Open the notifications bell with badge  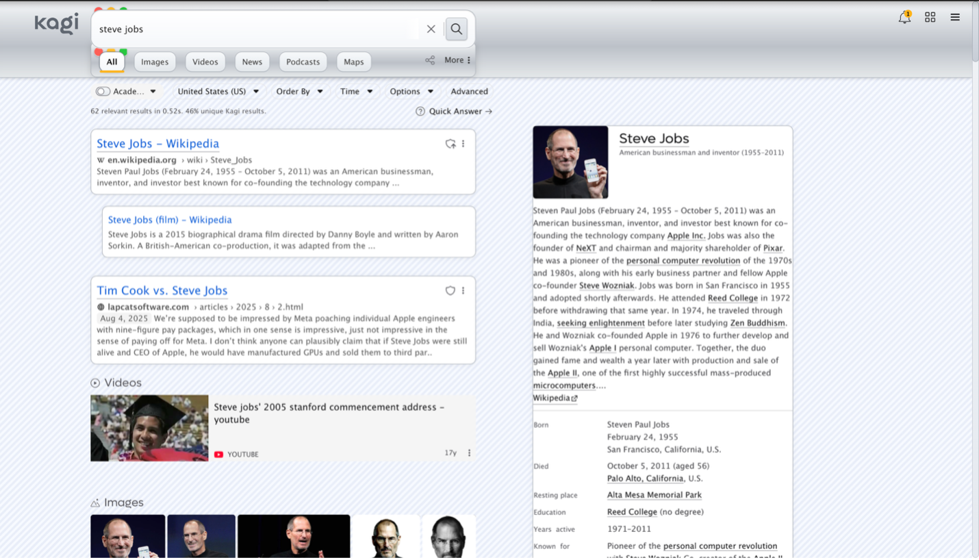904,17
